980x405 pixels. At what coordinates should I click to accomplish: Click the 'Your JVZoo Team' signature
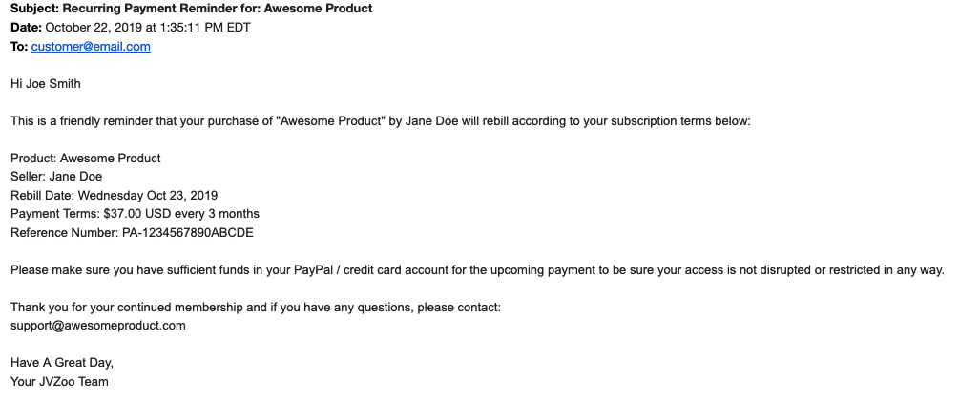(59, 382)
